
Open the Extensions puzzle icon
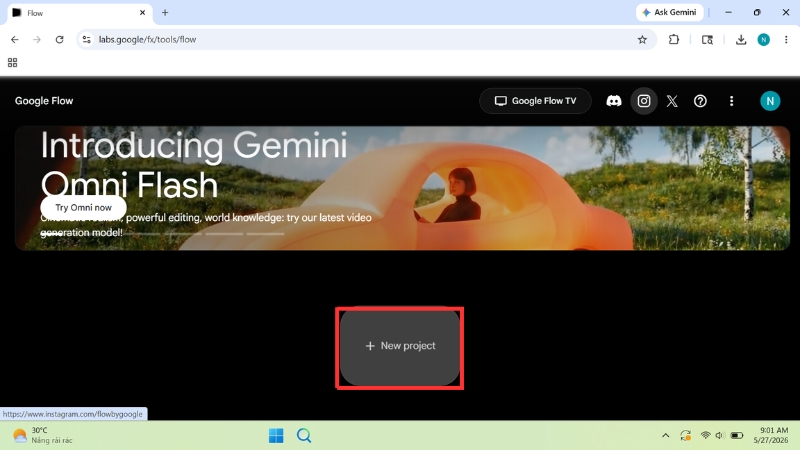[x=673, y=39]
